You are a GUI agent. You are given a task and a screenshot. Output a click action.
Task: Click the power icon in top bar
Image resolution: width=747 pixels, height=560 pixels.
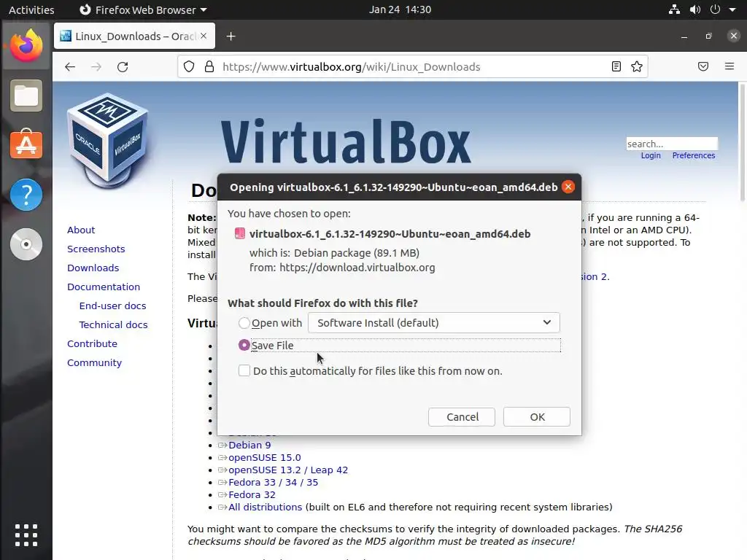(715, 9)
